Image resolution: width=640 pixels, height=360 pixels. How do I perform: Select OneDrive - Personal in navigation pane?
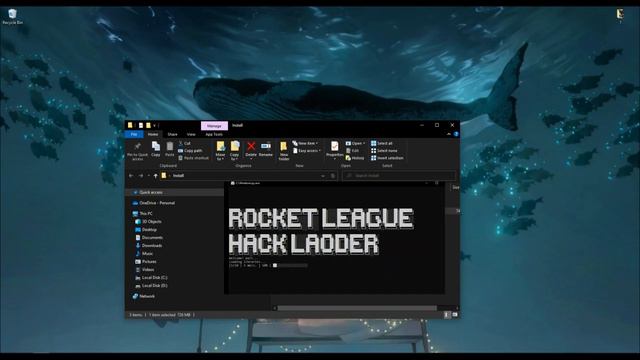pos(153,203)
